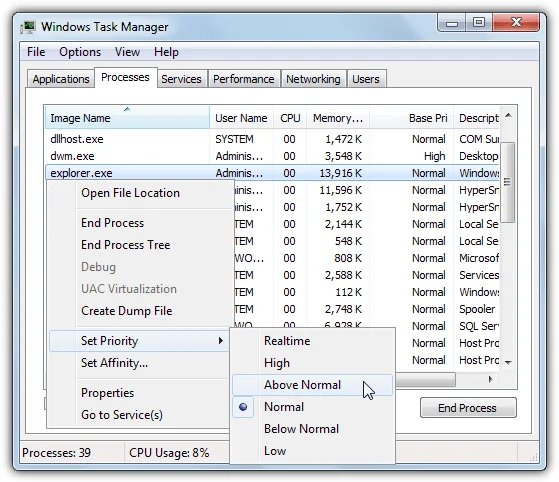This screenshot has height=482, width=559.
Task: Select the explorer.exe process row
Action: (x=272, y=173)
